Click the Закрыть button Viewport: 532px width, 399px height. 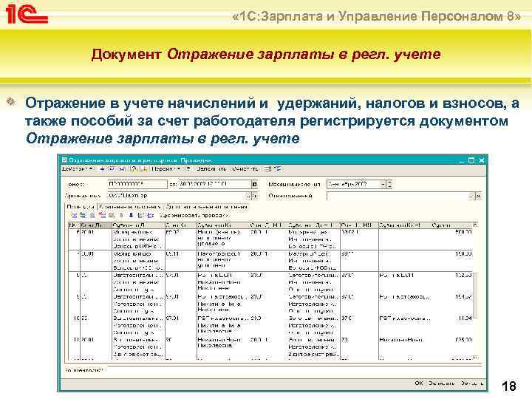point(471,383)
